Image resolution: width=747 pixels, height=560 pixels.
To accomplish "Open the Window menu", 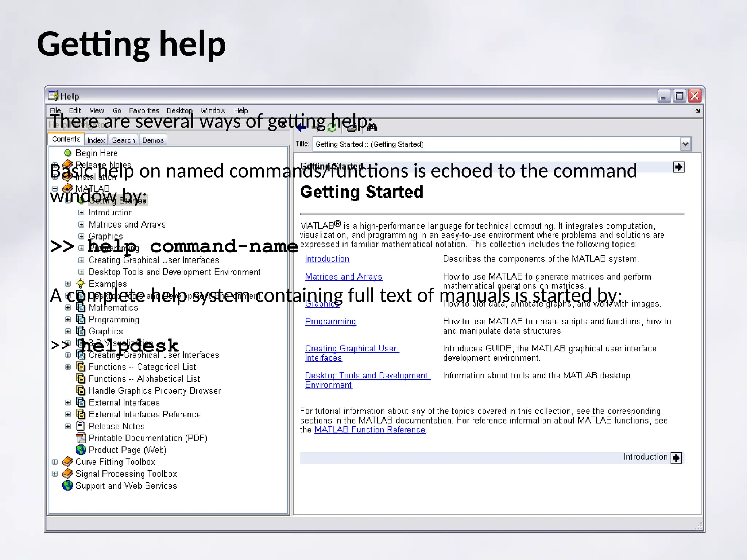I will click(x=213, y=110).
